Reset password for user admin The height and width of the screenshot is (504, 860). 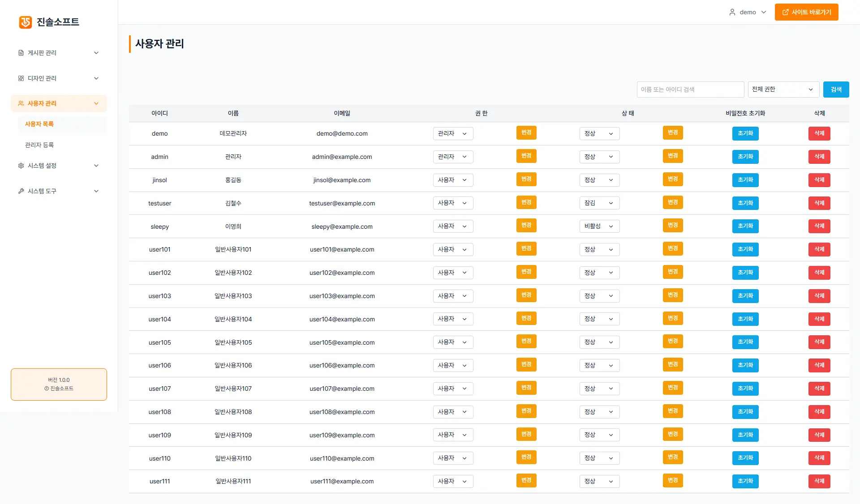tap(745, 157)
